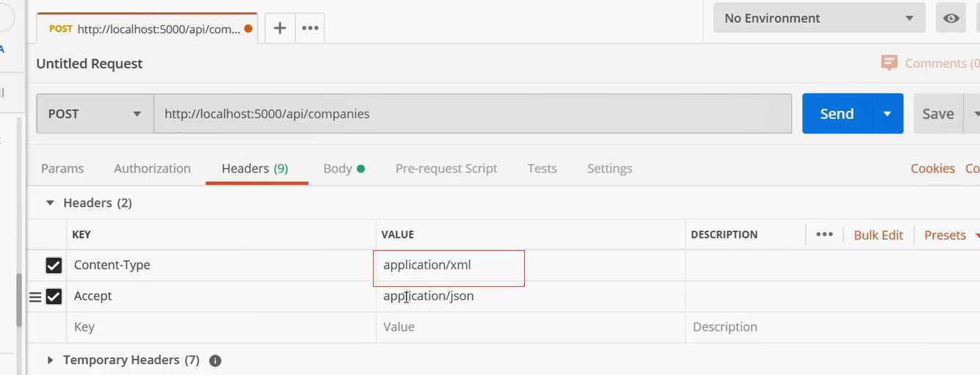Open header column options ellipsis
Image resolution: width=980 pixels, height=375 pixels.
tap(824, 234)
